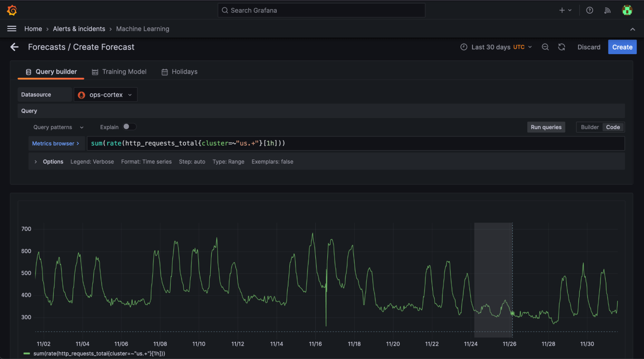Zoom out the time range
644x359 pixels.
pyautogui.click(x=545, y=47)
